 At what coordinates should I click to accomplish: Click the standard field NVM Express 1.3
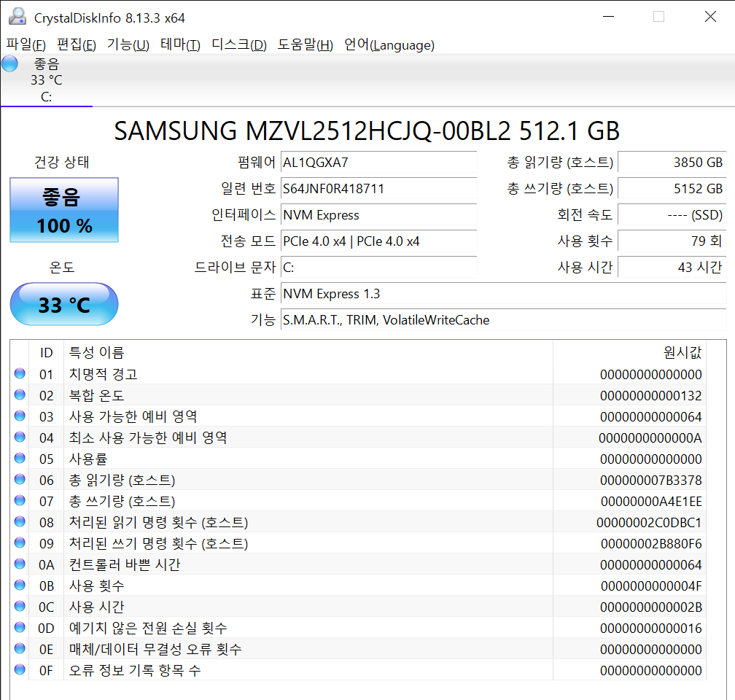point(503,294)
